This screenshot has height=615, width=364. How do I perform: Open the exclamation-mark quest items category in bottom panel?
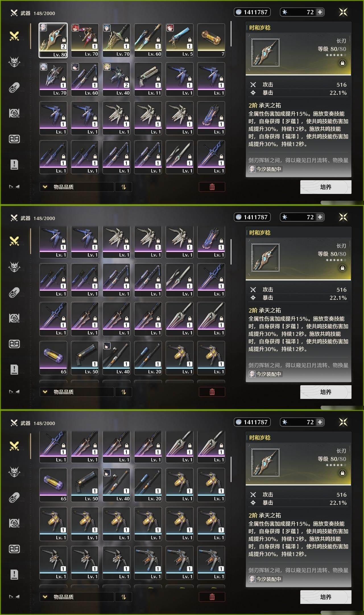point(14,574)
